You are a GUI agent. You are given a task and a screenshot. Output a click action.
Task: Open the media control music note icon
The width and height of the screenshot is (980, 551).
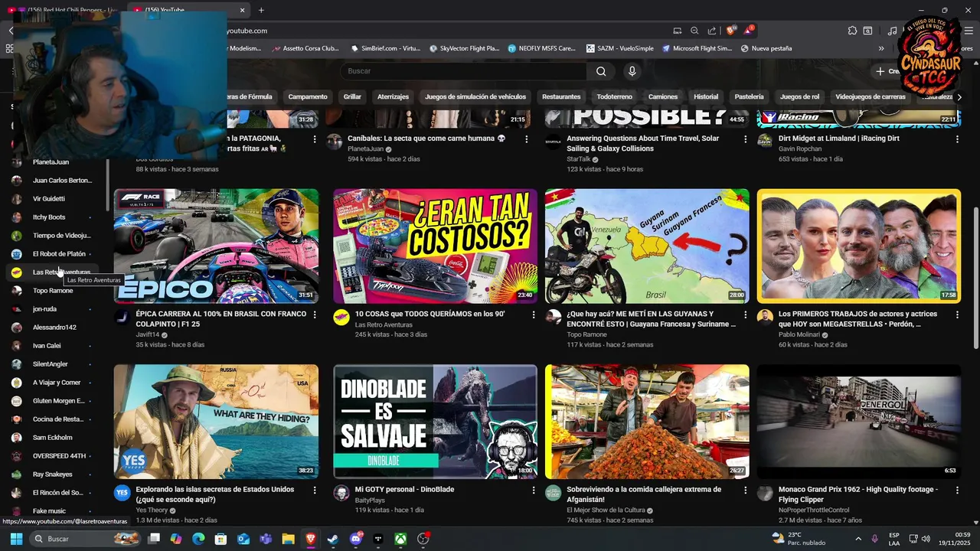click(892, 31)
